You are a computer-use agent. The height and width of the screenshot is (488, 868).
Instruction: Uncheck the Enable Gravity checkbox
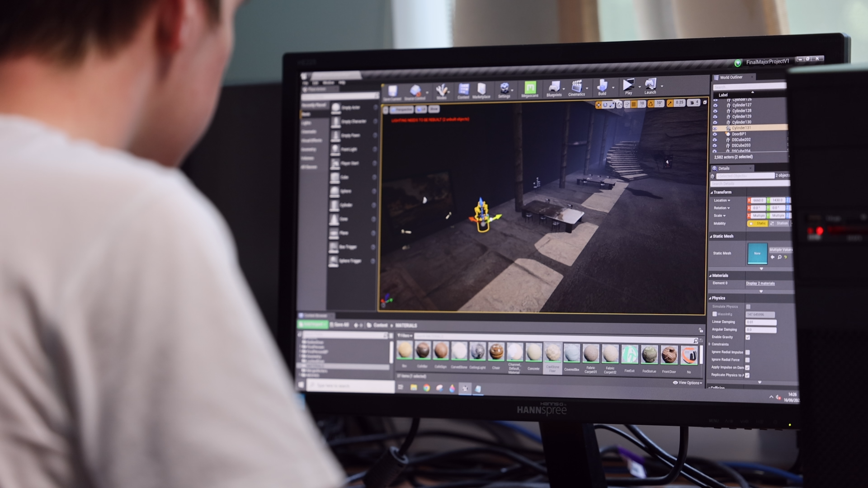point(748,337)
